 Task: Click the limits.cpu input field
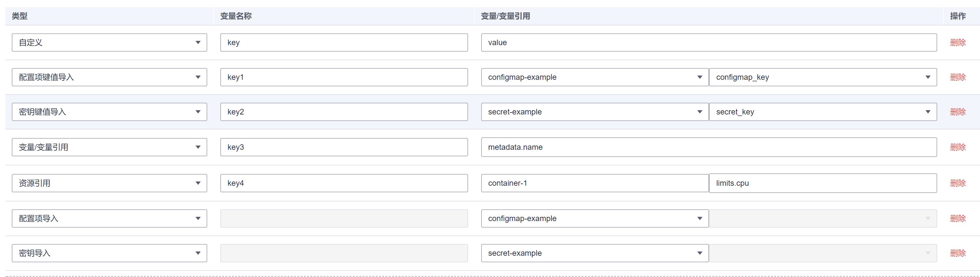[822, 183]
